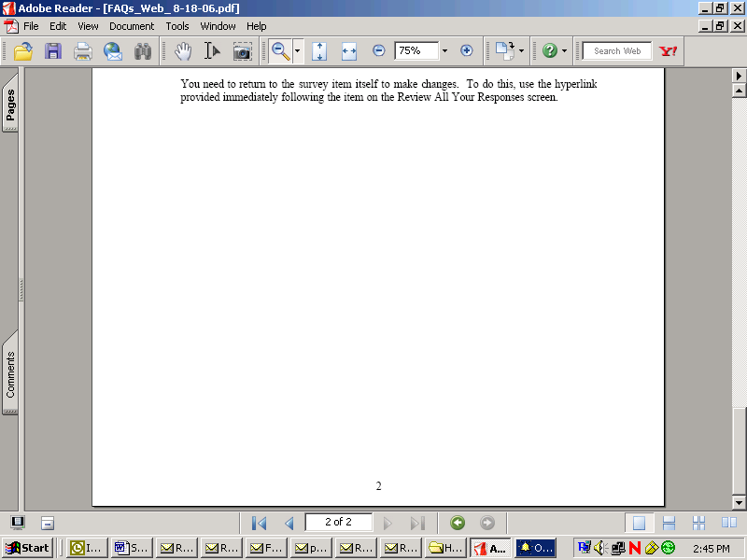The height and width of the screenshot is (560, 747).
Task: Open the File menu
Action: click(x=31, y=26)
